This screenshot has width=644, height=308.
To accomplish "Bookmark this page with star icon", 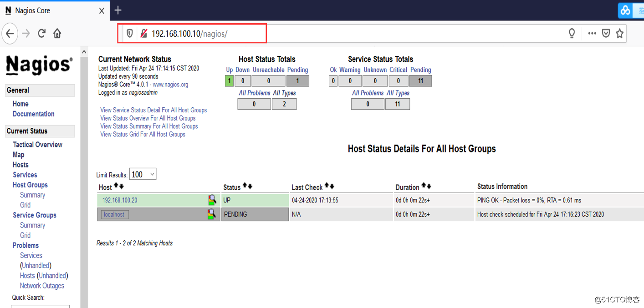I will coord(619,33).
